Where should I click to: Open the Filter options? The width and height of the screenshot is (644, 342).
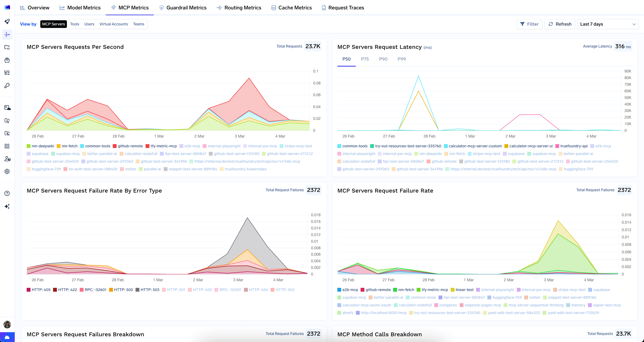tap(529, 24)
